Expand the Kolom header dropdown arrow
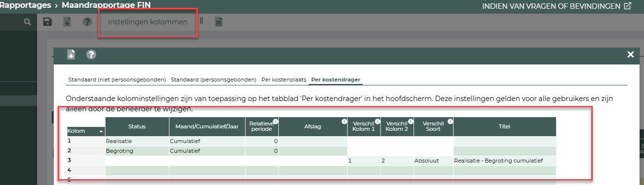 [101, 131]
